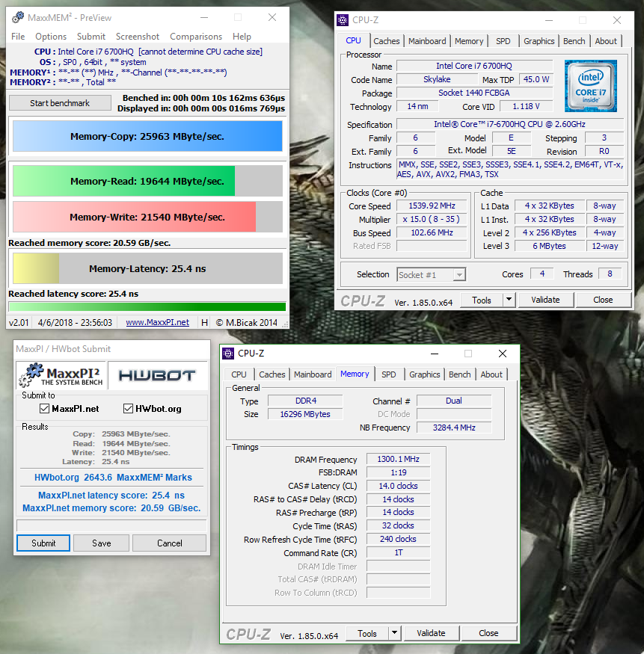Click Close button in CPU-Z Memory window

click(x=488, y=633)
